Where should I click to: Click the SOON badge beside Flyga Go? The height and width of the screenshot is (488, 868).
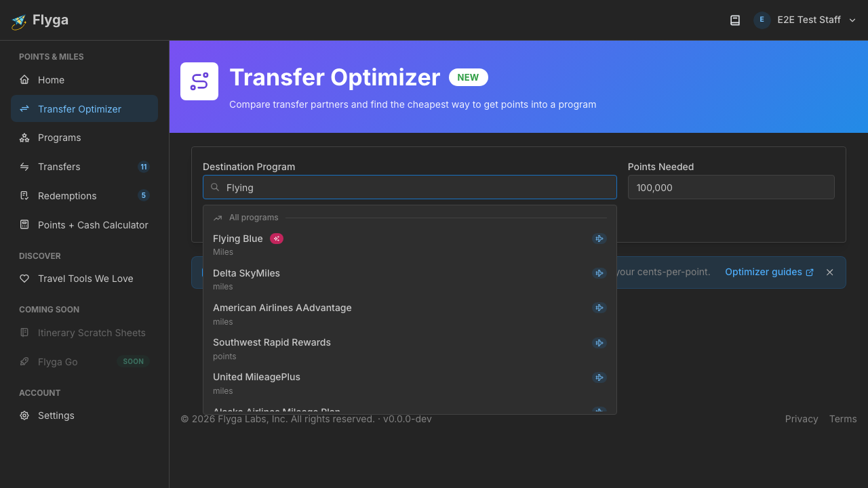(133, 362)
